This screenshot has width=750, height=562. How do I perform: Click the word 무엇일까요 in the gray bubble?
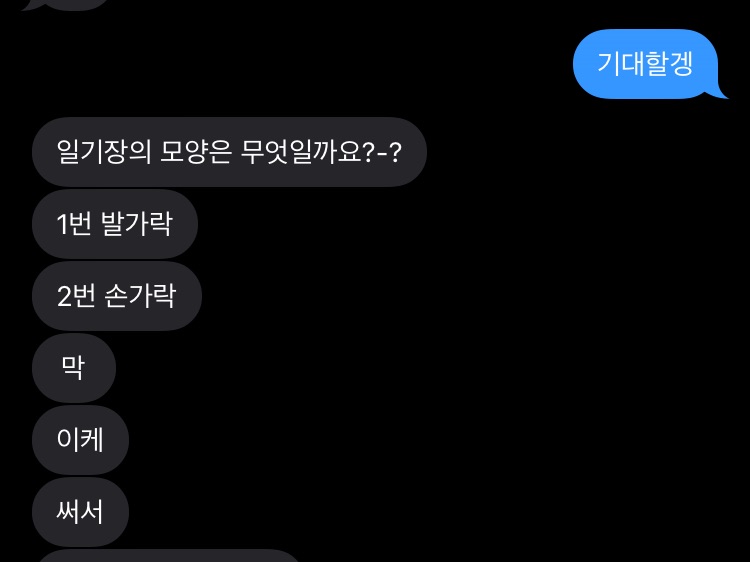tap(301, 152)
